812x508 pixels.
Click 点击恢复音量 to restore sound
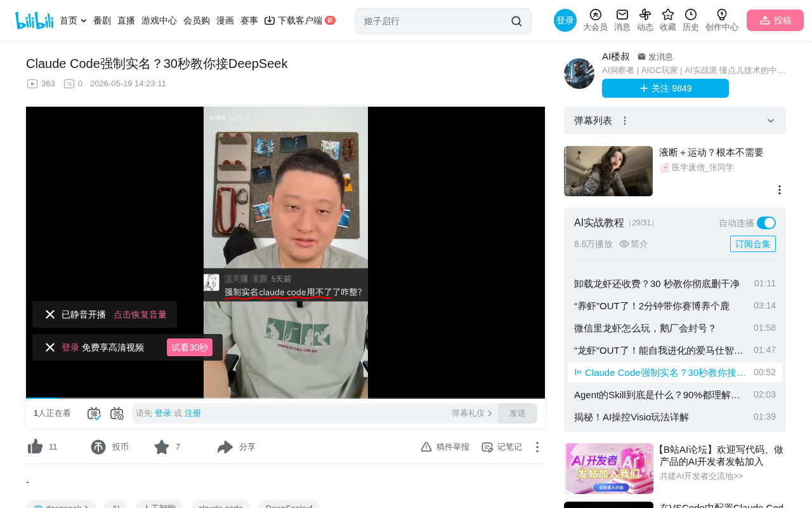coord(140,314)
